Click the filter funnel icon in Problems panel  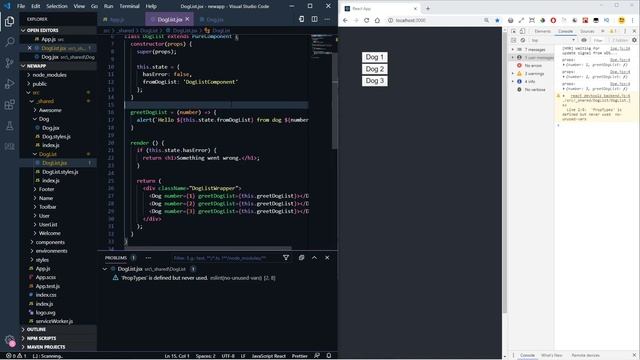click(286, 258)
